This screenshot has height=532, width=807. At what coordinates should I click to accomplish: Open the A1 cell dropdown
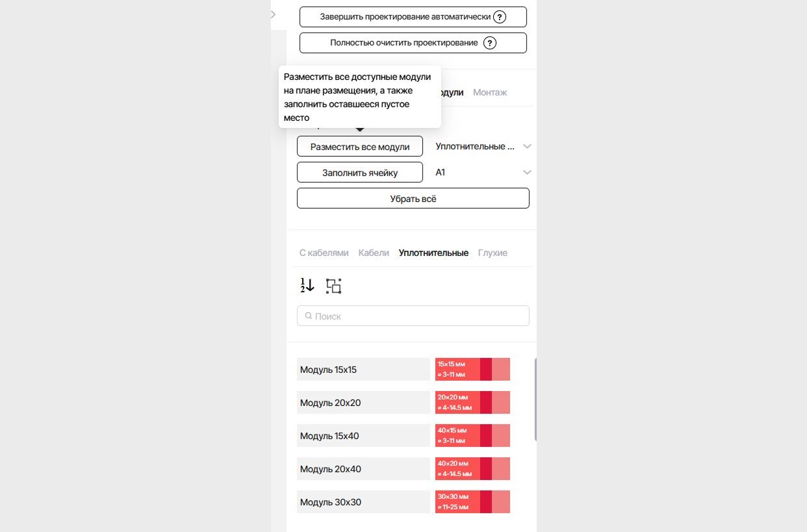point(527,173)
